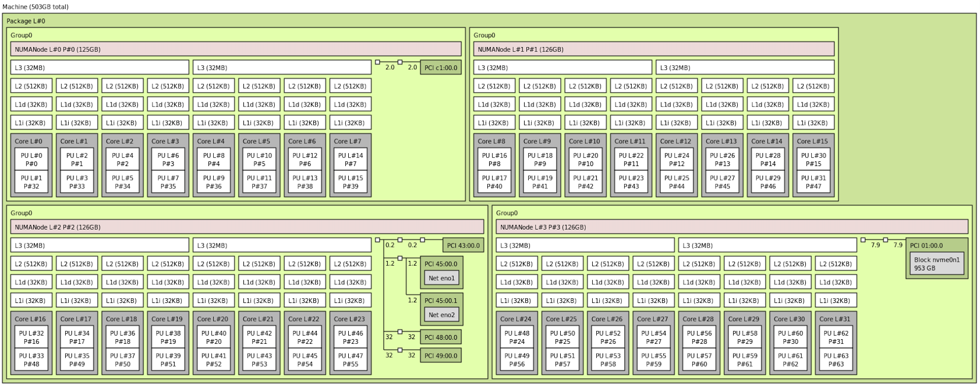Viewport: 980px width, 384px height.
Task: Click the NUMANode L#0 P#0 bar
Action: pos(235,50)
